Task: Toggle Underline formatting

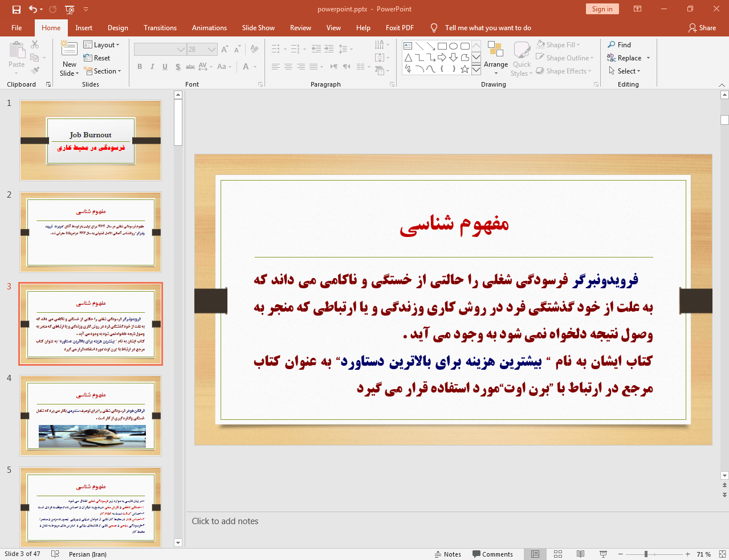Action: pyautogui.click(x=165, y=67)
